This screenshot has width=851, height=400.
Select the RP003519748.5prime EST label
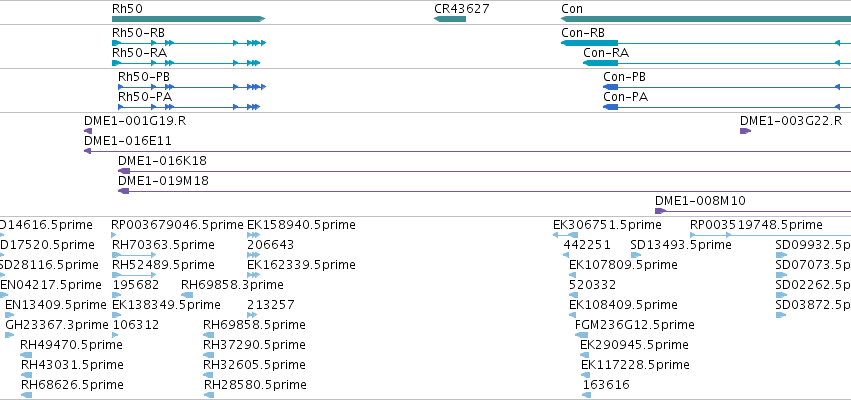tap(756, 225)
